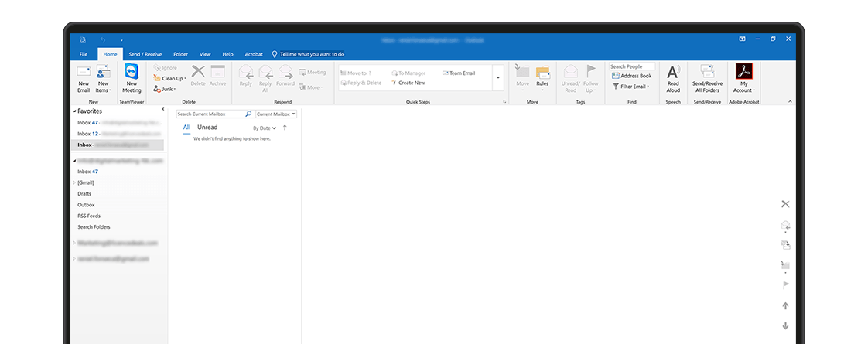This screenshot has width=868, height=344.
Task: Open the Current Mailbox scope dropdown
Action: (276, 114)
